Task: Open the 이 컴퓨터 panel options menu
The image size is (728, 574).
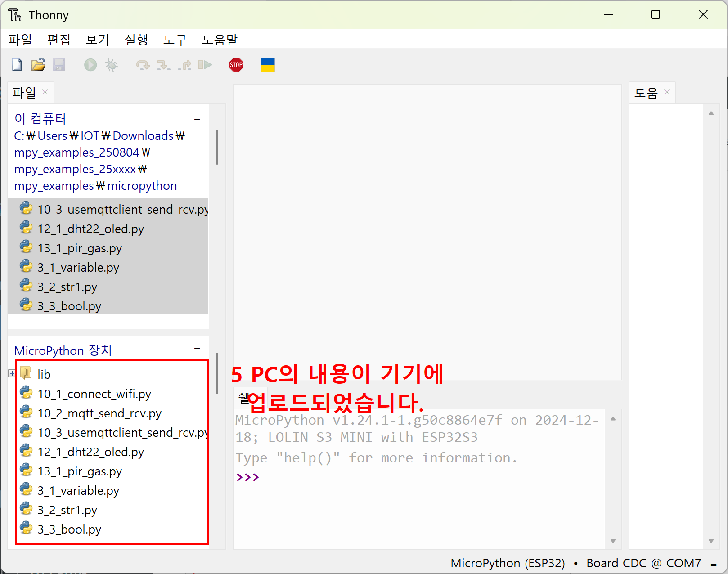Action: (x=197, y=118)
